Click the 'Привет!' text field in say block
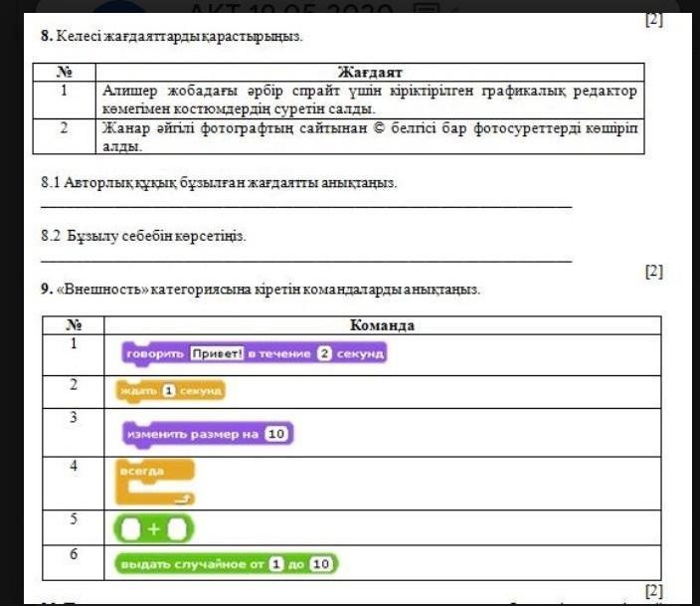 [217, 354]
